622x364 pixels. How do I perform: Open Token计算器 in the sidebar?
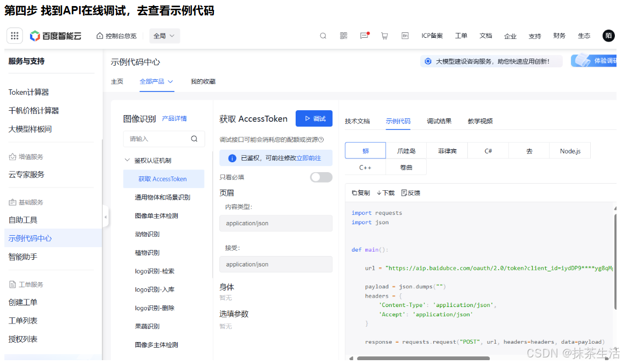point(29,92)
